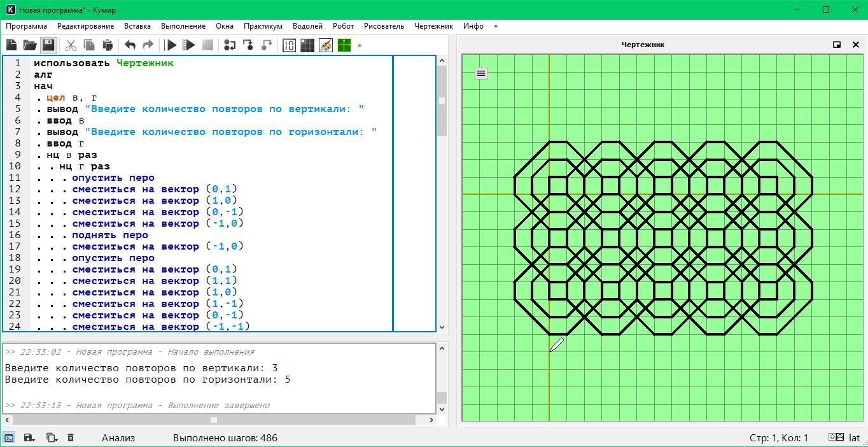Click the console horizontal scrollbar thumb
The height and width of the screenshot is (447, 868).
(x=214, y=420)
